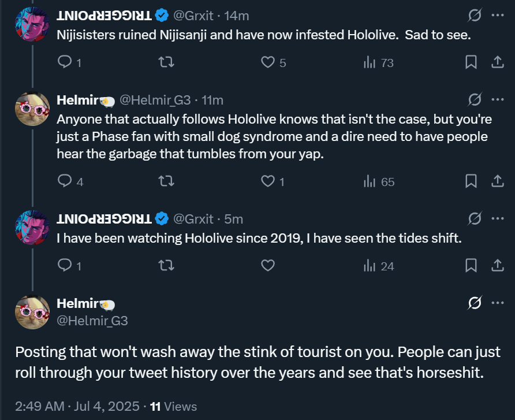Open the @Helmir_G3 handle on main tweet
Viewport: 515px width, 420px height.
click(x=92, y=321)
